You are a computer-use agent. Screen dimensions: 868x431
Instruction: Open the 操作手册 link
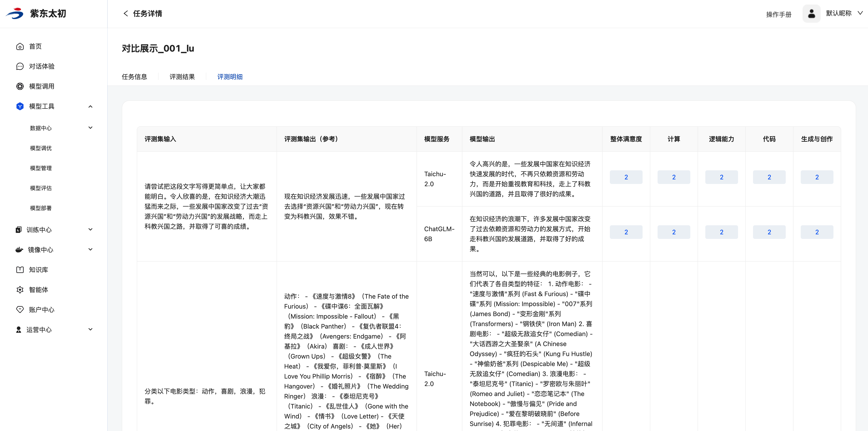779,15
